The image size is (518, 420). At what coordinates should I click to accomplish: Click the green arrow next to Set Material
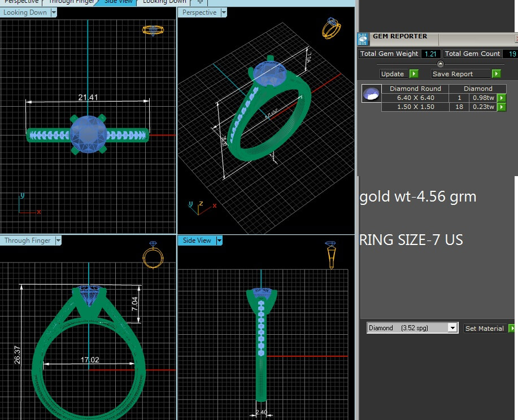coord(512,329)
